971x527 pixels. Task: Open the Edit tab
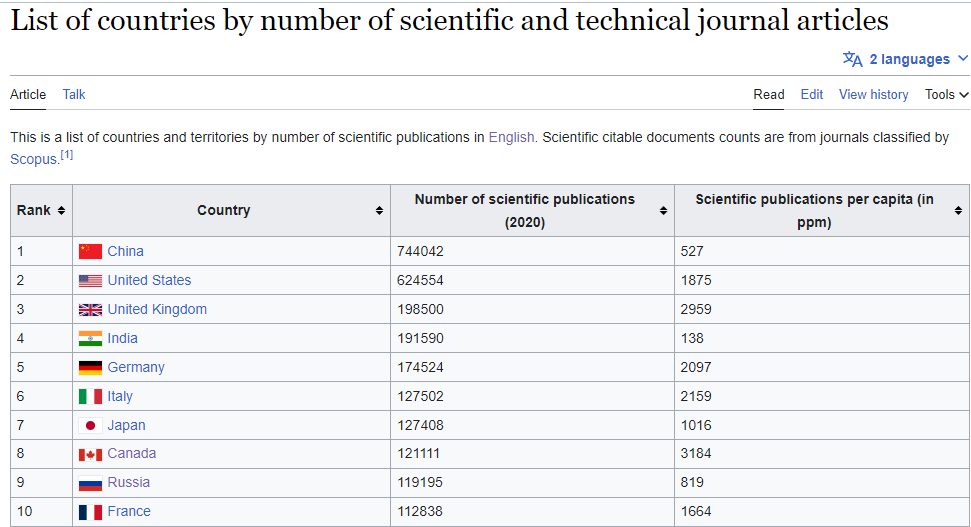coord(811,95)
